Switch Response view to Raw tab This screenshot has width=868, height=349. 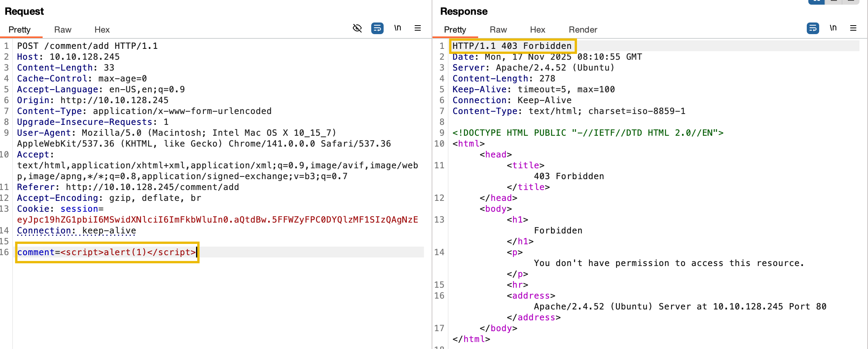coord(498,29)
